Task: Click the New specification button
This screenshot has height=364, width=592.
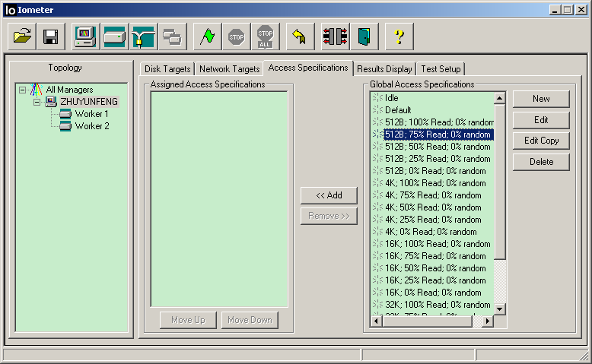Action: (x=541, y=99)
